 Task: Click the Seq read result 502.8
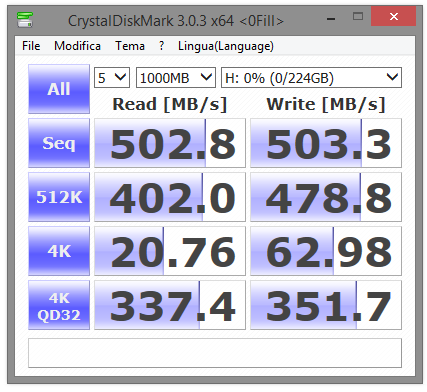click(170, 143)
